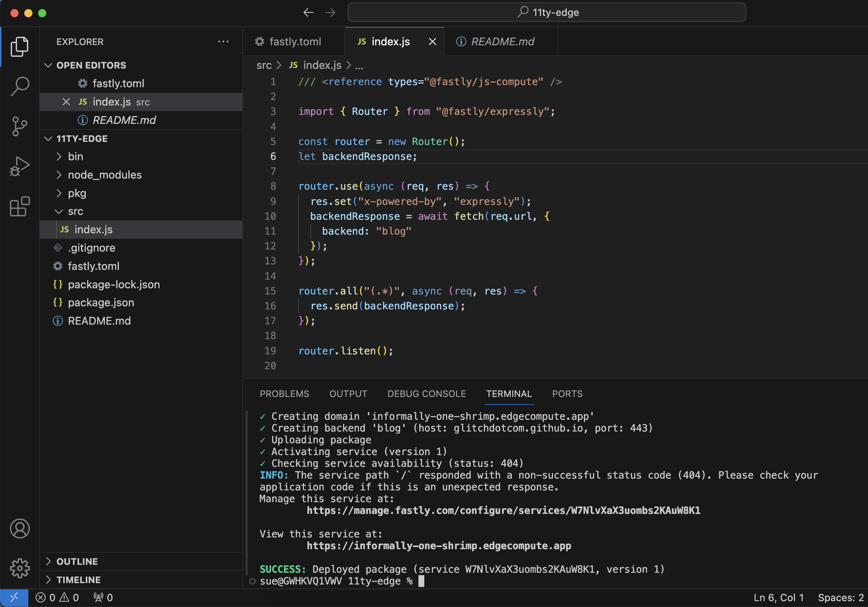
Task: Collapse the 11TY-EDGE folder section
Action: pos(48,138)
